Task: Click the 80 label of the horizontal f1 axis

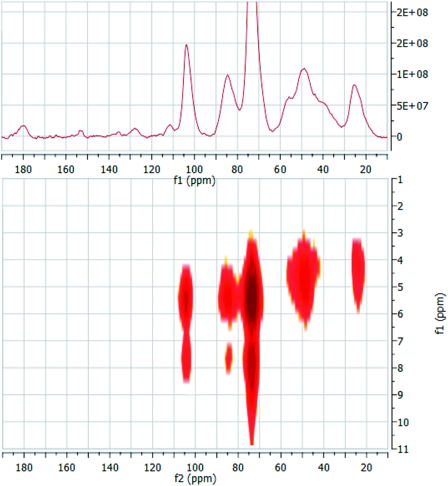Action: pos(237,169)
